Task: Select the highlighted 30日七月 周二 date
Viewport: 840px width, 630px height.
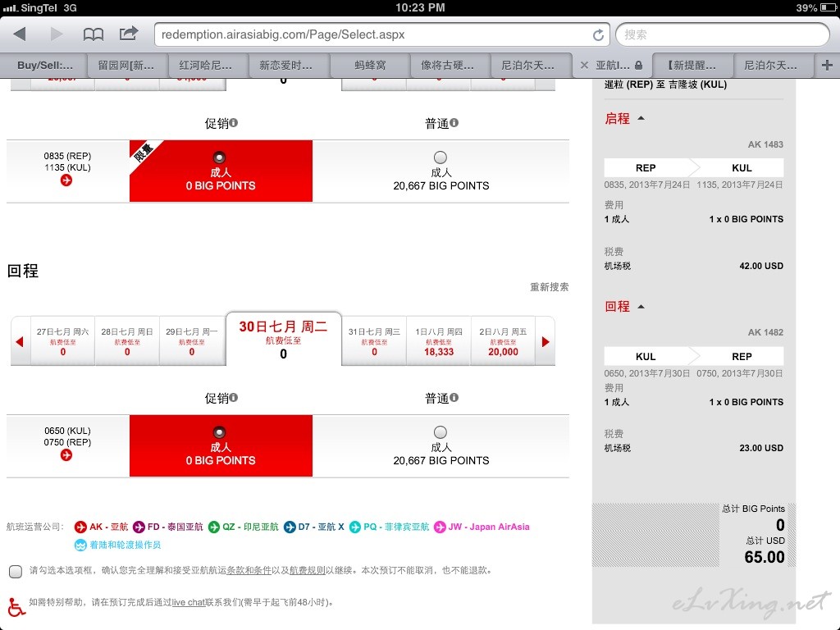Action: coord(283,339)
